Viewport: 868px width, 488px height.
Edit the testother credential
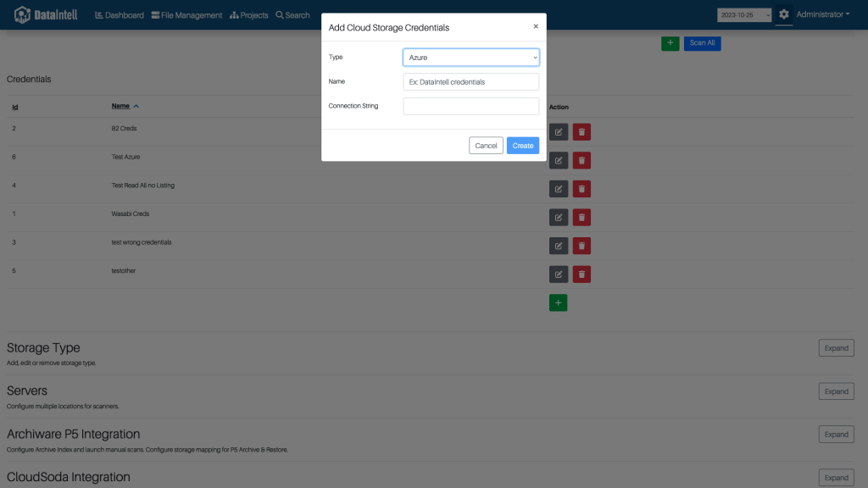(x=559, y=274)
